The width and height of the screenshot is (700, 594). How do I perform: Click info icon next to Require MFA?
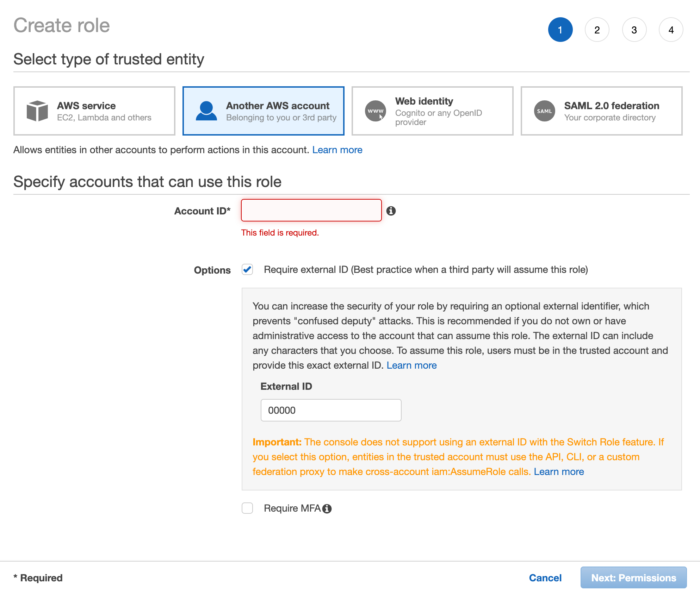coord(327,509)
